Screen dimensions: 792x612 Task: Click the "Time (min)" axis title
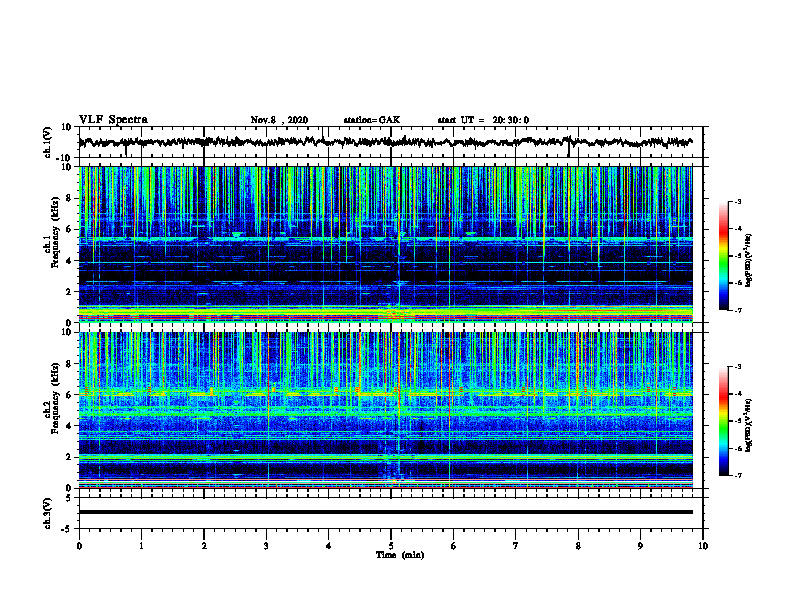[400, 555]
